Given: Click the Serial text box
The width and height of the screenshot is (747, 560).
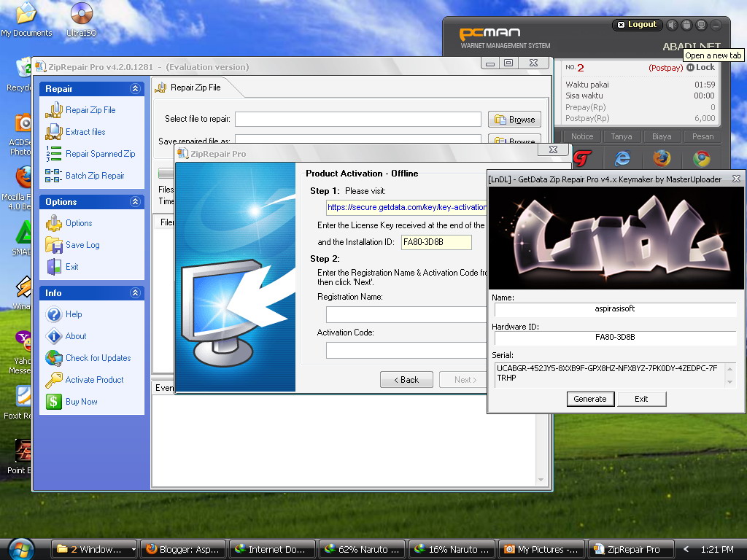Looking at the screenshot, I should pyautogui.click(x=610, y=374).
